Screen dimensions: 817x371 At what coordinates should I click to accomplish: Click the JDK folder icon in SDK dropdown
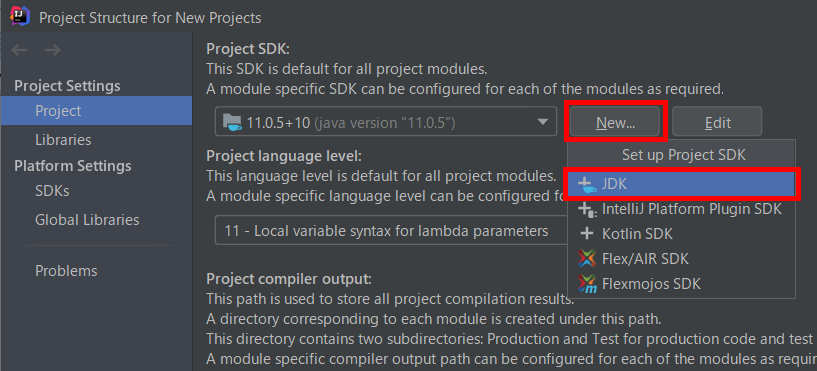tap(232, 122)
